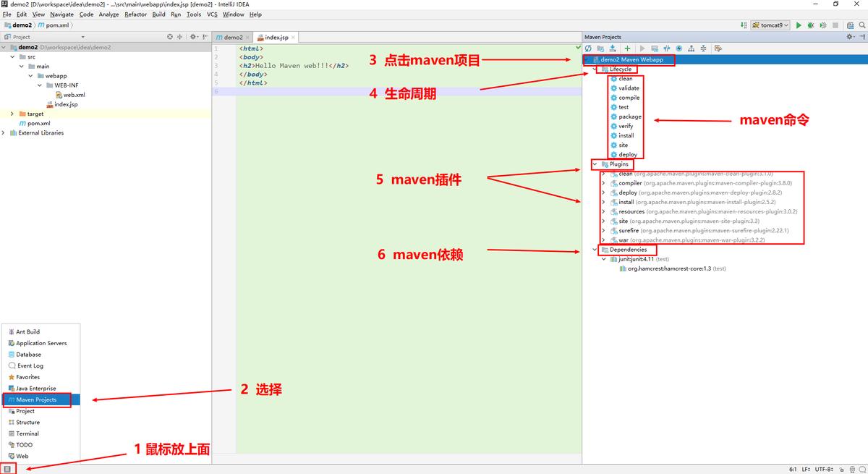Expand the compiler plugin node
This screenshot has height=474, width=868.
pyautogui.click(x=603, y=184)
